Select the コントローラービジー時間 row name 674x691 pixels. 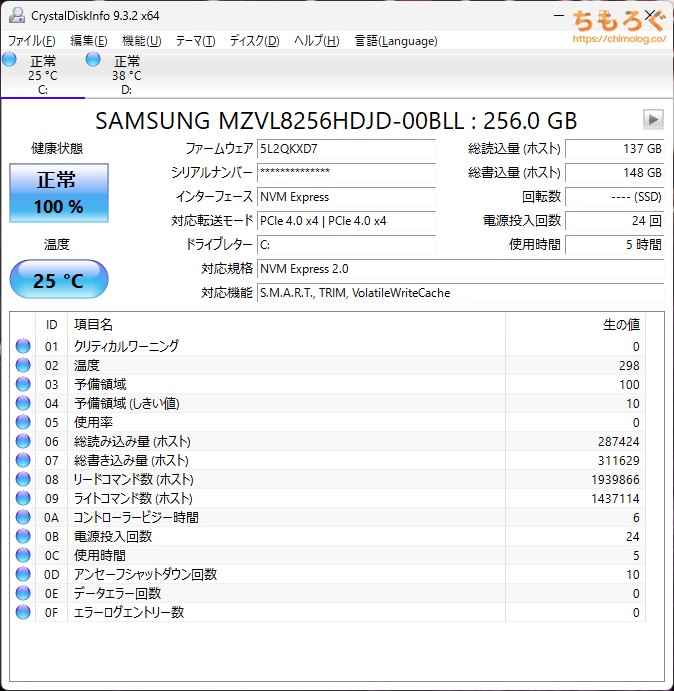click(136, 517)
